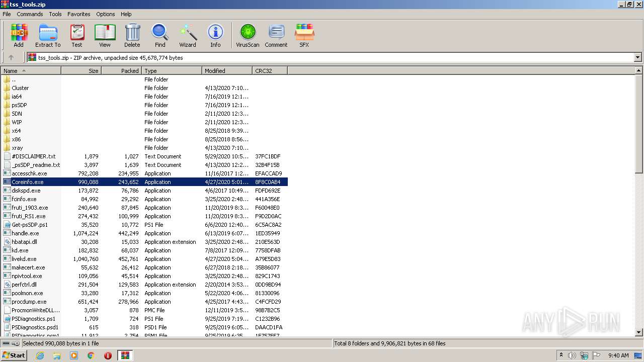Open the Commands menu
The image size is (644, 362).
coord(30,14)
